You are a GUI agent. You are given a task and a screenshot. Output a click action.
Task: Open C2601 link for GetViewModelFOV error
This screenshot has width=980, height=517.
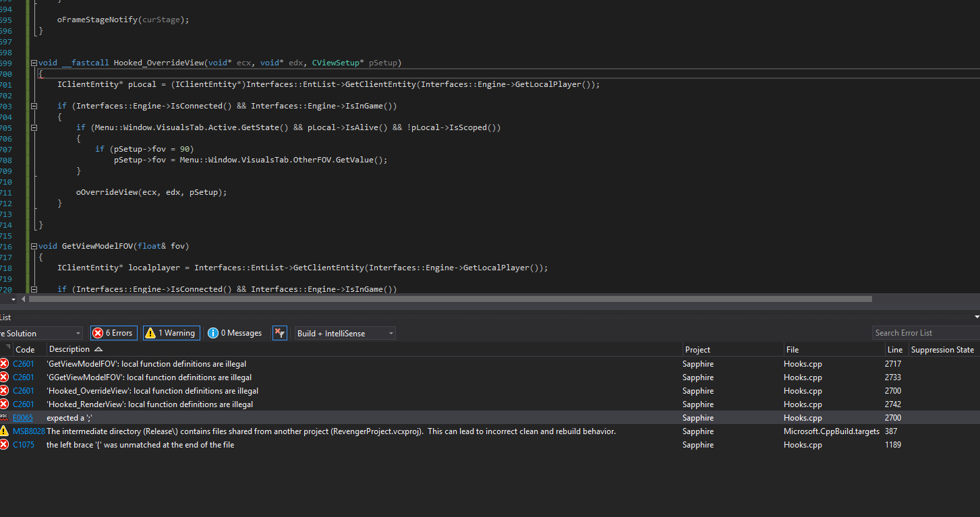click(x=23, y=364)
